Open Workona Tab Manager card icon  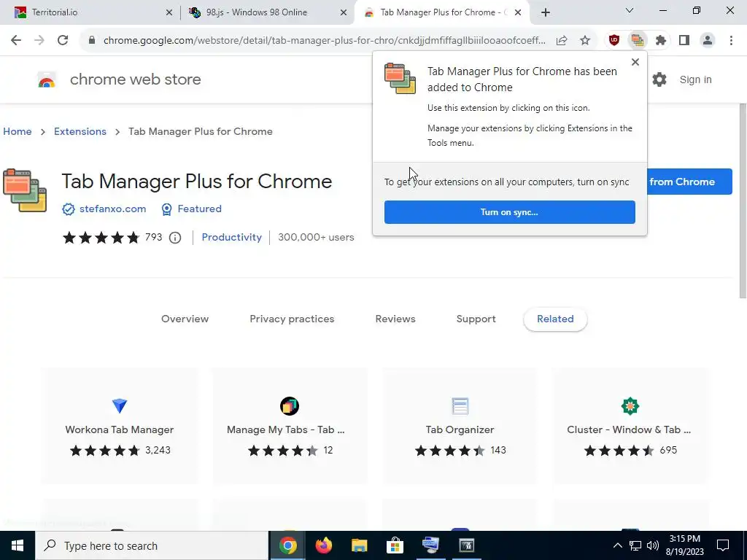(119, 405)
